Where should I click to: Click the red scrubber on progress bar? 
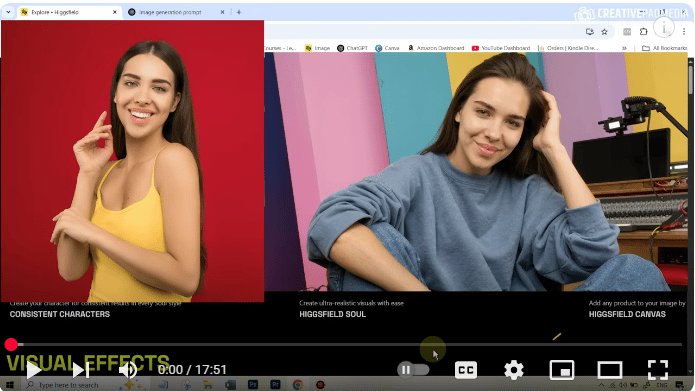click(11, 344)
